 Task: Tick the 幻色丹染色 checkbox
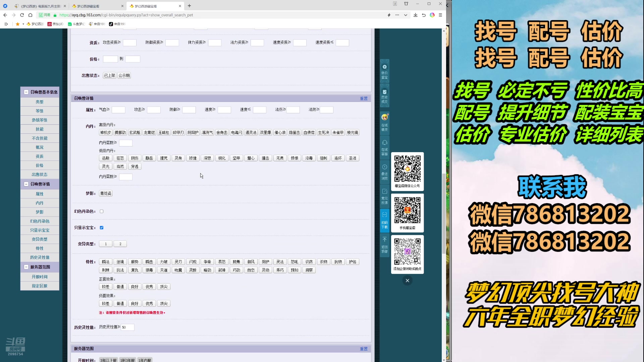coord(102,212)
